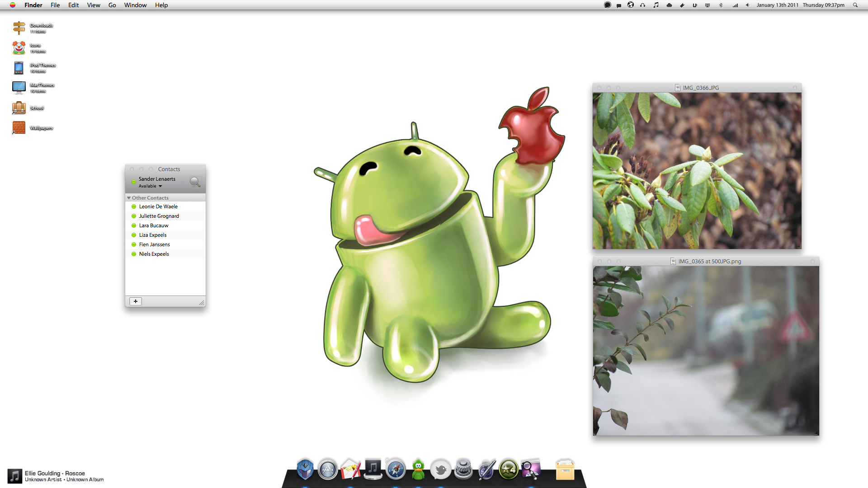Open the Wallpapers desktop folder
The height and width of the screenshot is (488, 868).
click(x=19, y=128)
